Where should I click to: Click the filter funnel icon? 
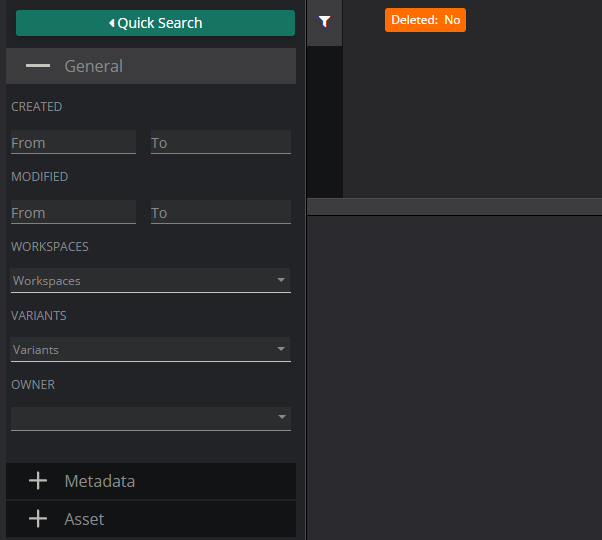tap(324, 21)
